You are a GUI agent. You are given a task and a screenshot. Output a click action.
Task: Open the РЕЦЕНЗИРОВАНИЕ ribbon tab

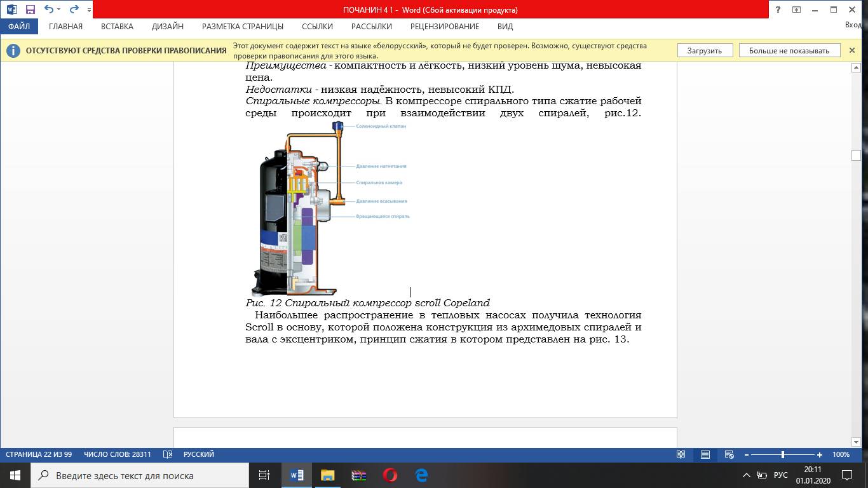[x=444, y=27]
